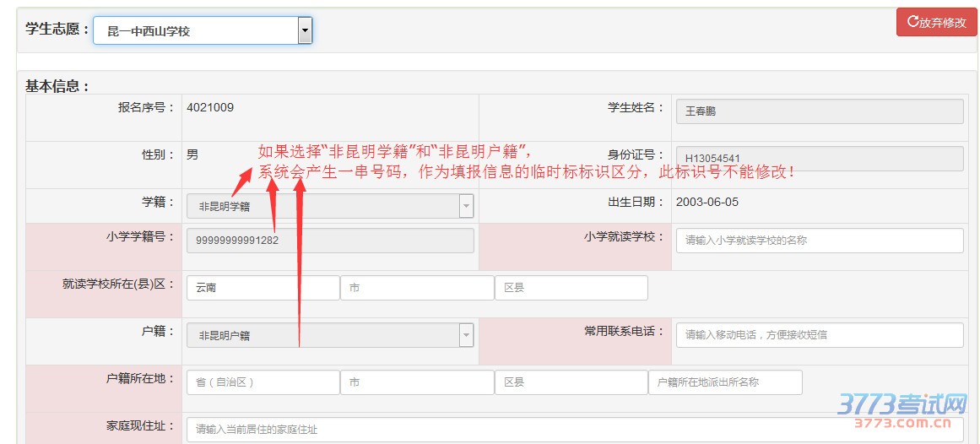Open the 学生志愿 school dropdown
Screen dimensions: 980x444
[x=203, y=31]
